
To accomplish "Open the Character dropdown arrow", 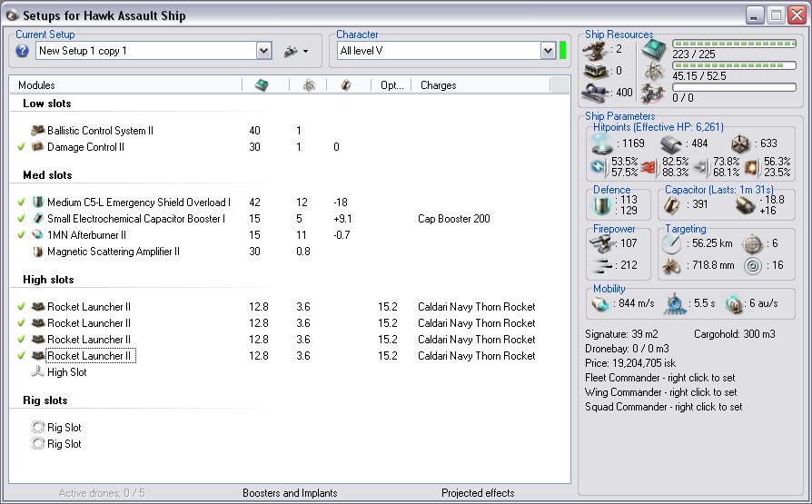I will (548, 51).
